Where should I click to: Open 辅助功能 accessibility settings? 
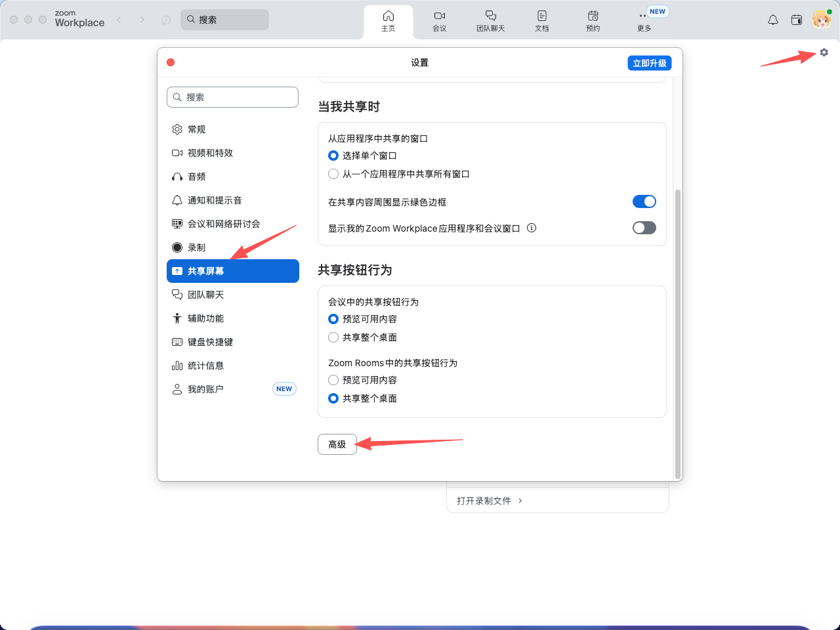click(x=233, y=318)
